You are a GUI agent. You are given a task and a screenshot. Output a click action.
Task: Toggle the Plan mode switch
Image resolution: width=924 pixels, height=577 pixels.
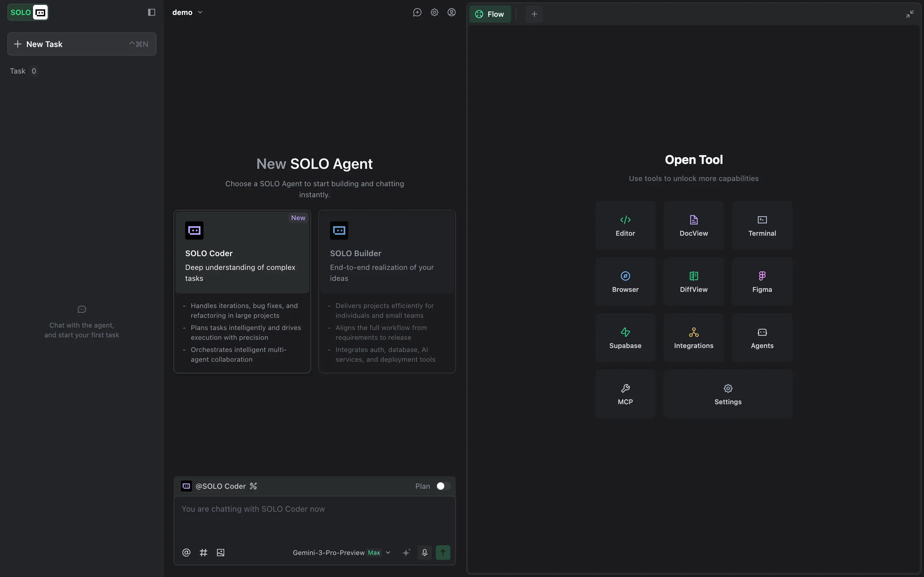pos(443,486)
